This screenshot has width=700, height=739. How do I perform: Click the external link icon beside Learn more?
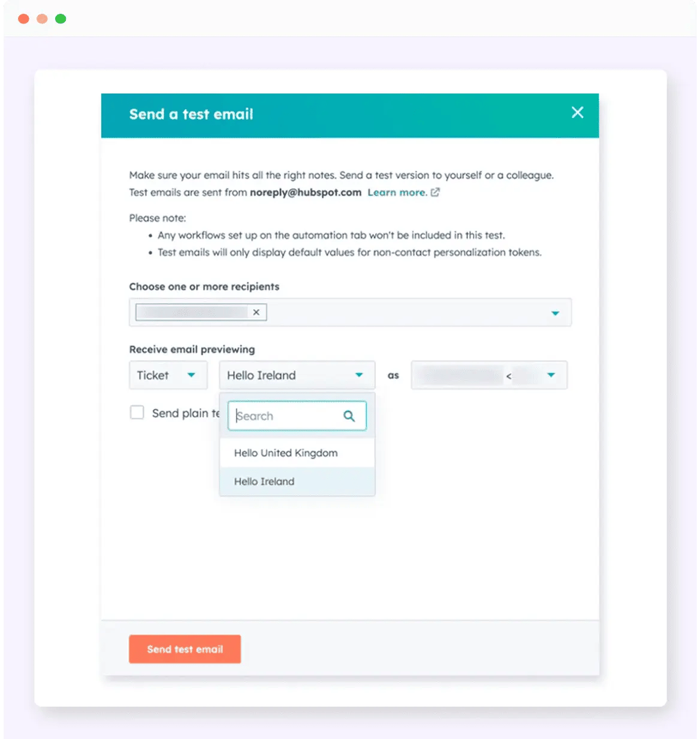pyautogui.click(x=435, y=192)
